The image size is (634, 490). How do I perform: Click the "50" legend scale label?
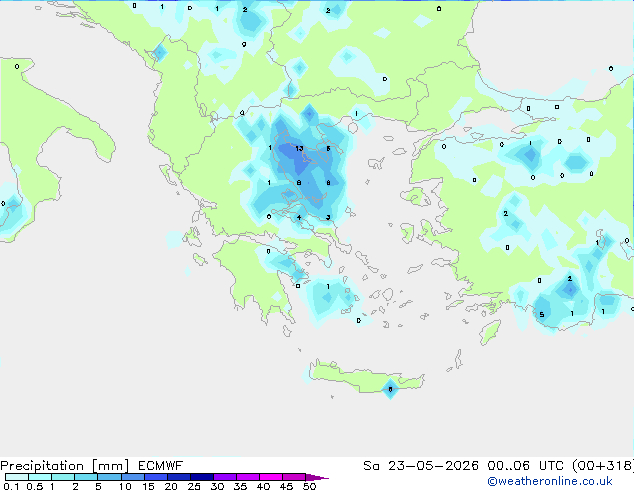point(310,486)
